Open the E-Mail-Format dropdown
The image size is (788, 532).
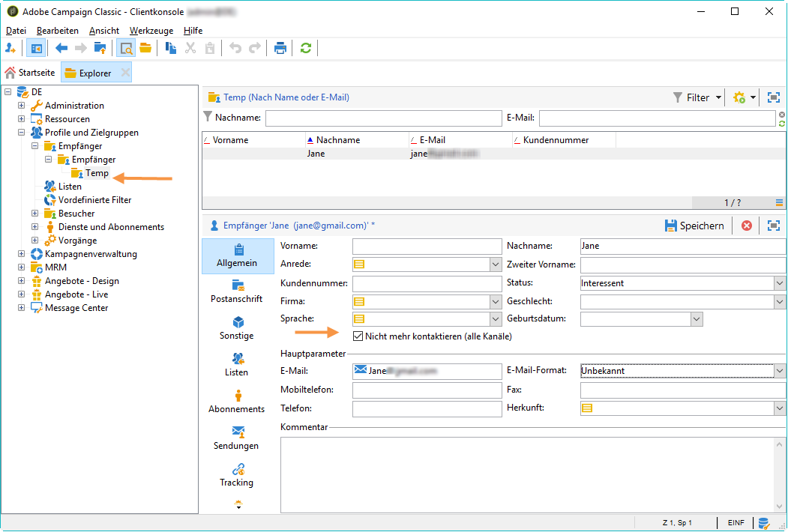click(x=780, y=370)
